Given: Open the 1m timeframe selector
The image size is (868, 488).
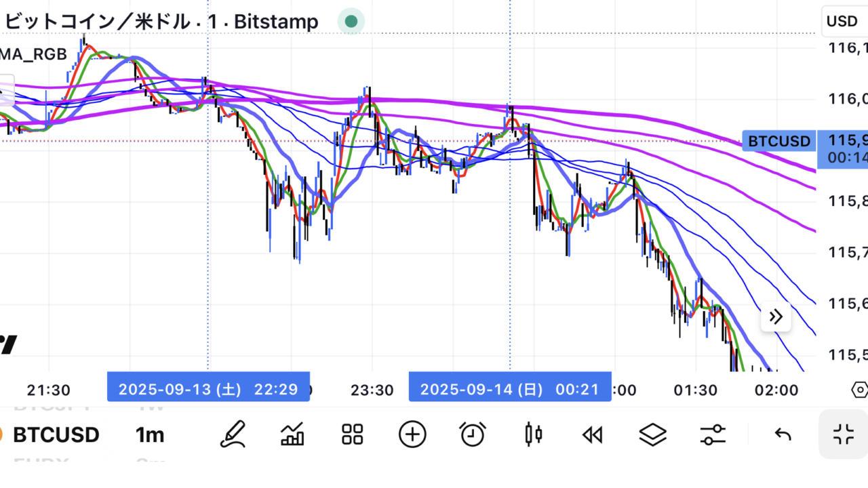Looking at the screenshot, I should [x=150, y=434].
